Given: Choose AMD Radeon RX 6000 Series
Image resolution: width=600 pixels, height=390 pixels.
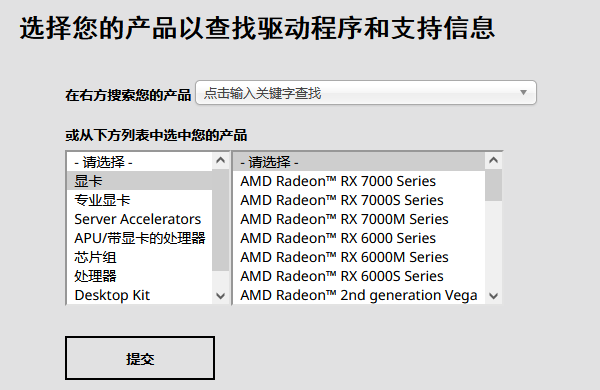Looking at the screenshot, I should [359, 238].
